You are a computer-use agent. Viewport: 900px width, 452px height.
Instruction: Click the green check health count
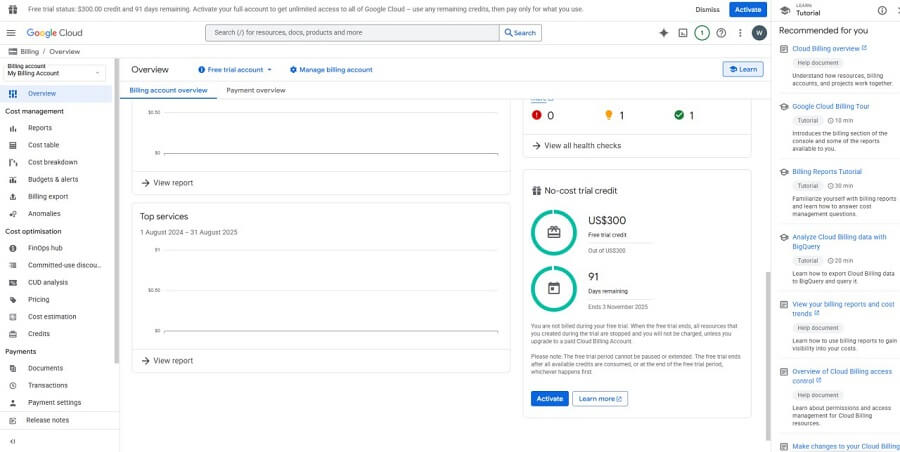(684, 115)
